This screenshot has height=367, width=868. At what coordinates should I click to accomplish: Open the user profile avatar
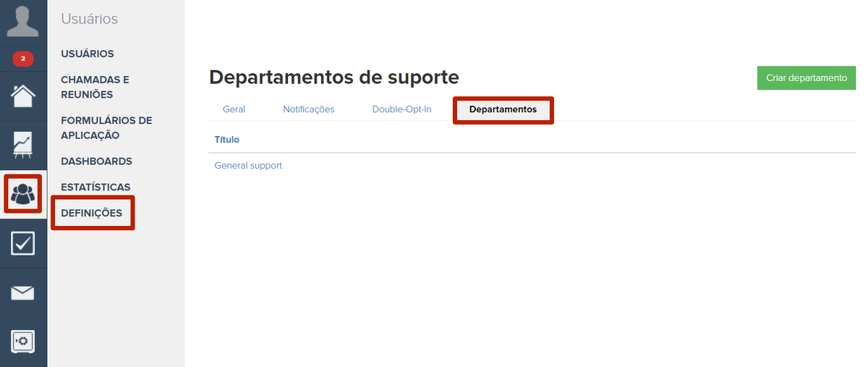pyautogui.click(x=23, y=20)
